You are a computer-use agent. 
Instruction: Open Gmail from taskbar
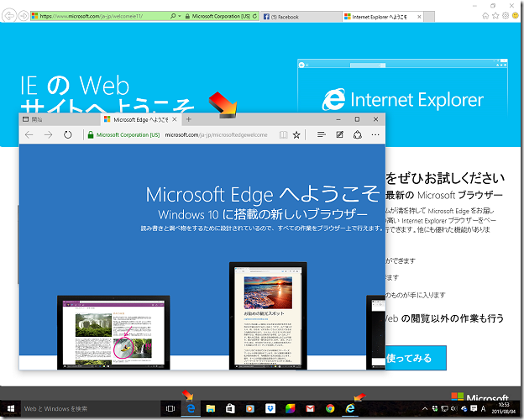[310, 408]
